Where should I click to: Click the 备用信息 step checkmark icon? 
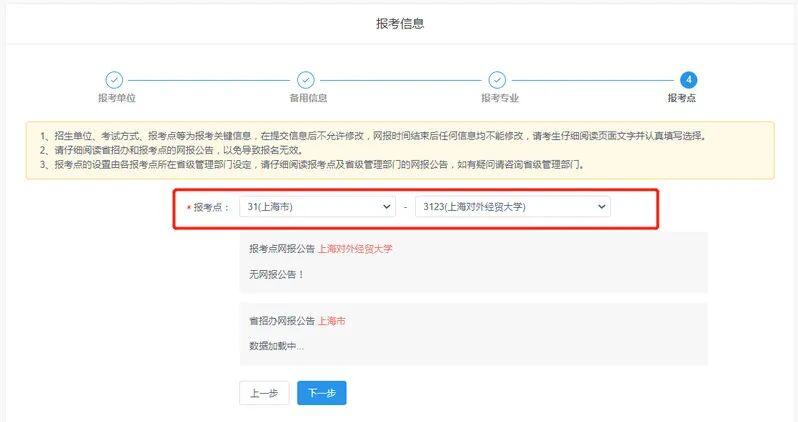click(306, 80)
